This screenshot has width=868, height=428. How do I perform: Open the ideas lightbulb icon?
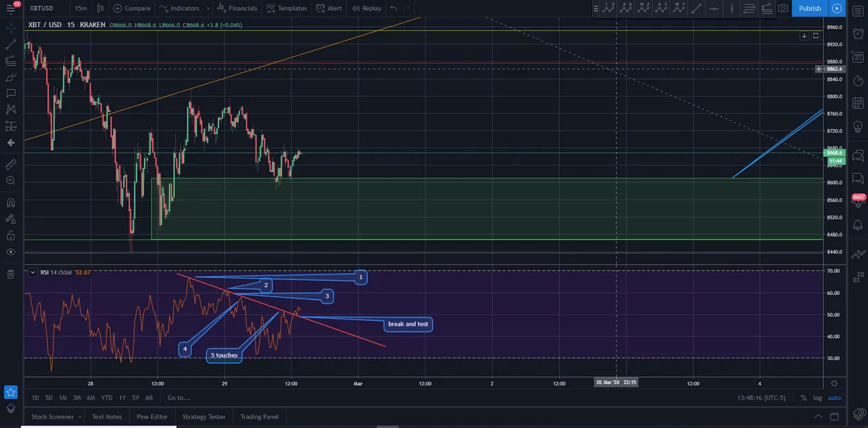[858, 127]
